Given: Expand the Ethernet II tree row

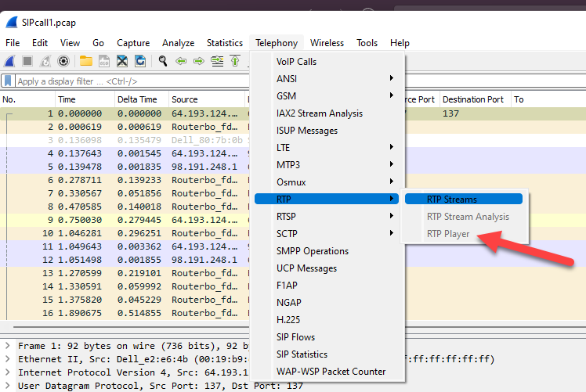Looking at the screenshot, I should tap(7, 359).
